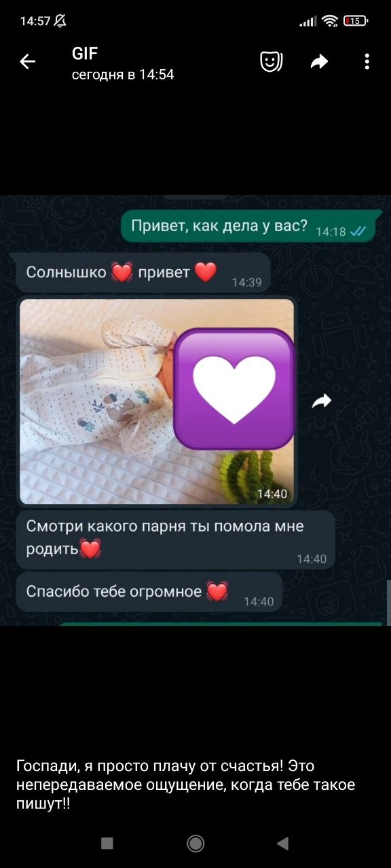Tap the battery indicator in status bar
The image size is (391, 868).
pyautogui.click(x=356, y=21)
